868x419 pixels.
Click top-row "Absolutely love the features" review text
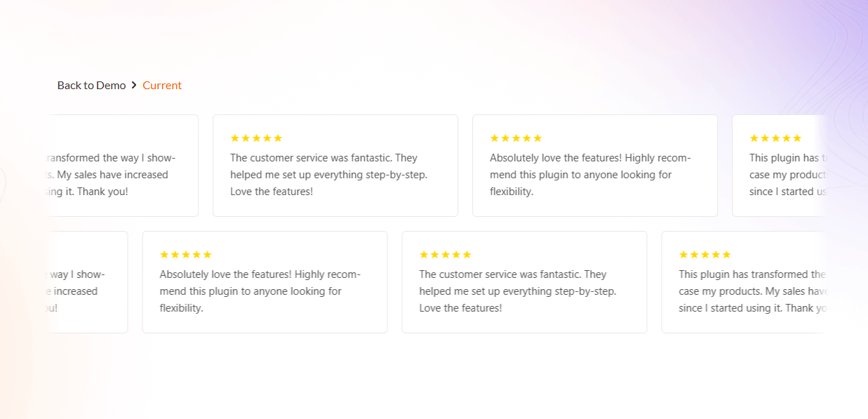point(590,175)
